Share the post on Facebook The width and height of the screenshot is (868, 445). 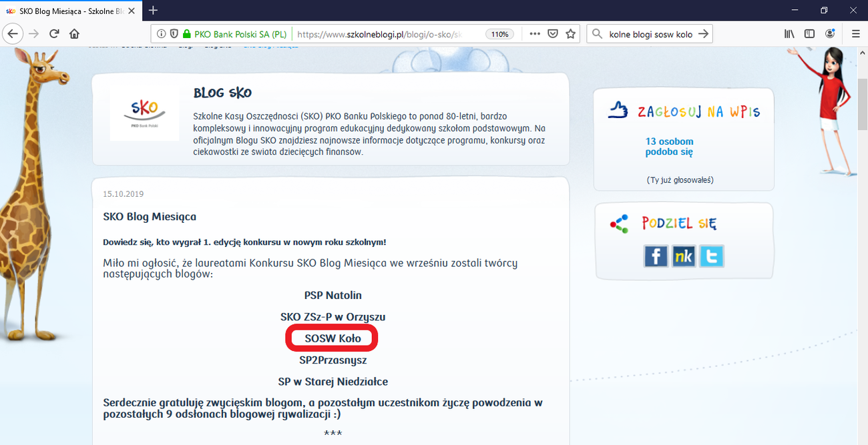click(656, 256)
